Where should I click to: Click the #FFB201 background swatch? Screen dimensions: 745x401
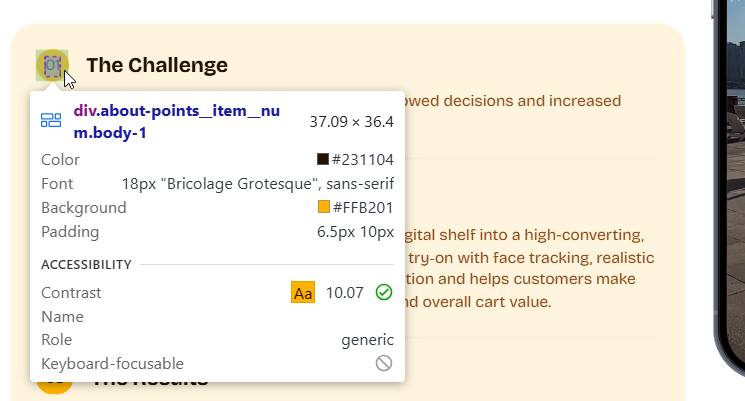[323, 207]
